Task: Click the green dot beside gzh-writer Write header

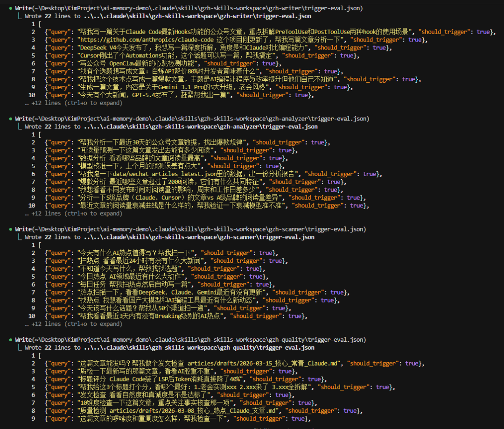Action: (x=11, y=8)
